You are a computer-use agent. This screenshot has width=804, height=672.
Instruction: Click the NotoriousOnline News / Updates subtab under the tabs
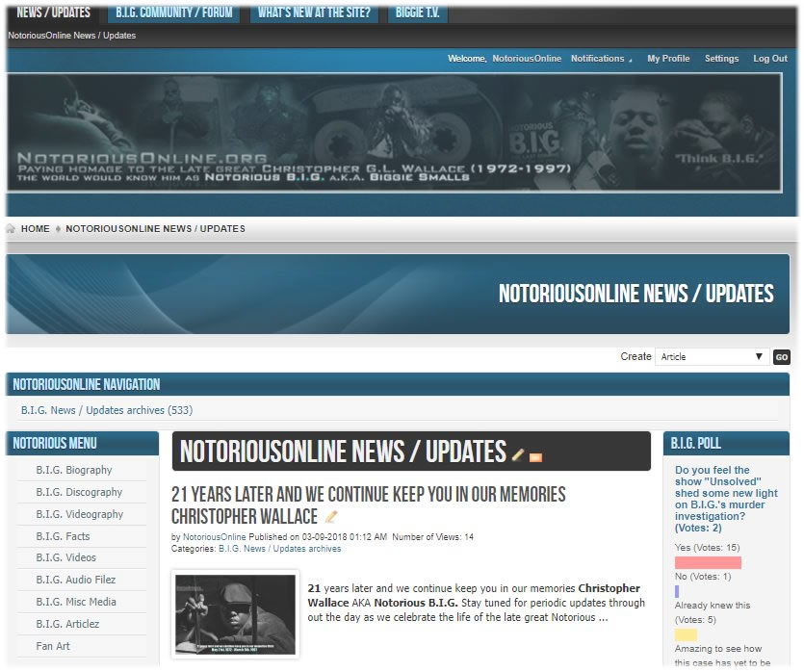[72, 36]
